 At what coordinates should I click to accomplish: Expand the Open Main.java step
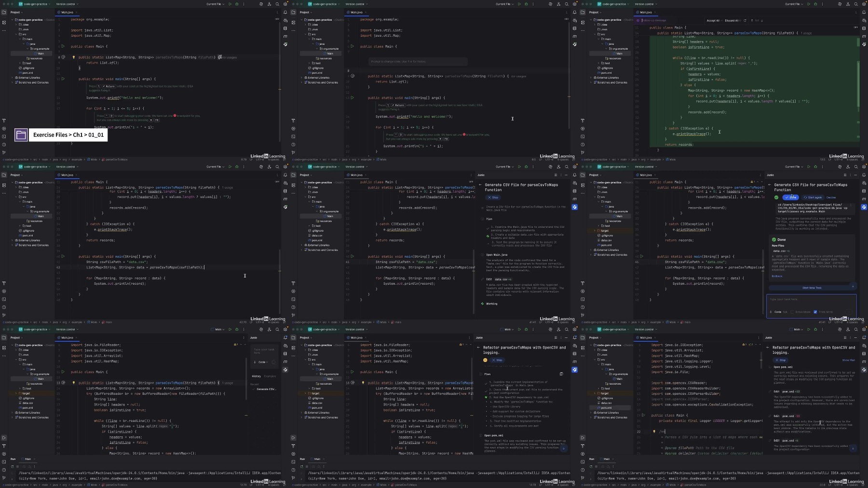497,254
